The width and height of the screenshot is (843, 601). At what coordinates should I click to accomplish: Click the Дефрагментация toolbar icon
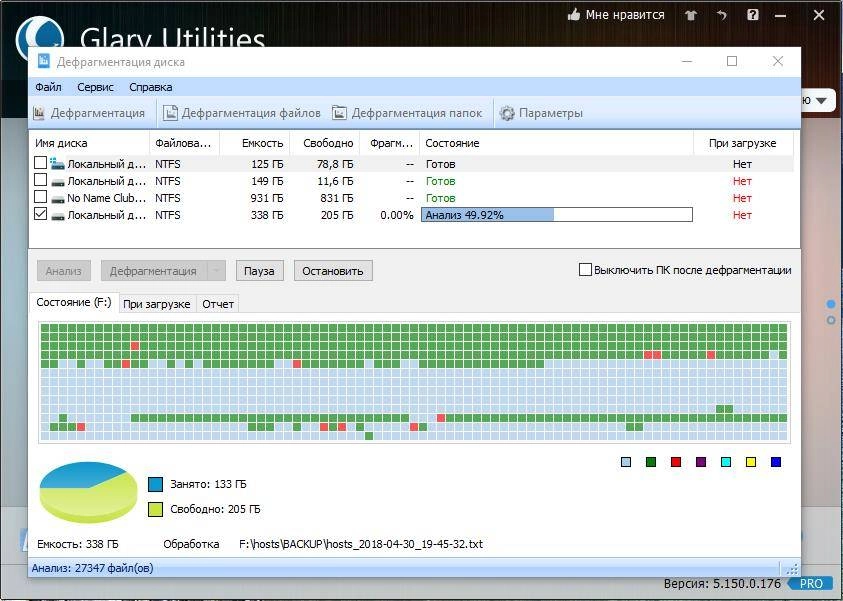39,113
